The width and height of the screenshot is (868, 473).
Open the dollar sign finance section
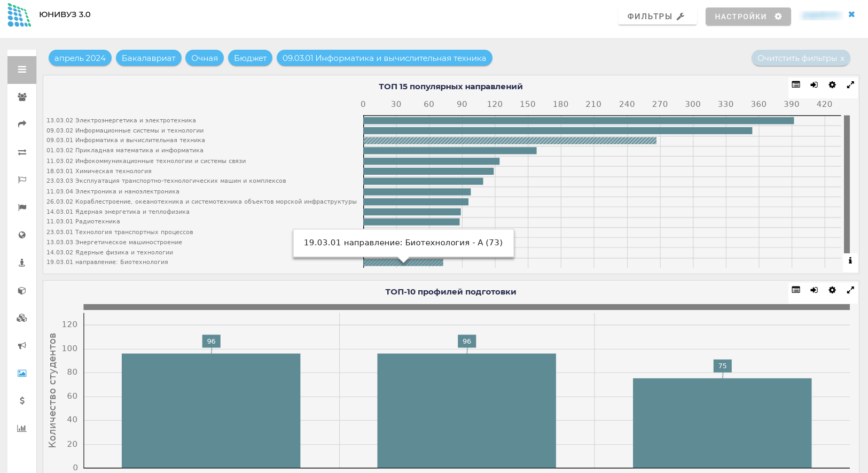point(22,400)
